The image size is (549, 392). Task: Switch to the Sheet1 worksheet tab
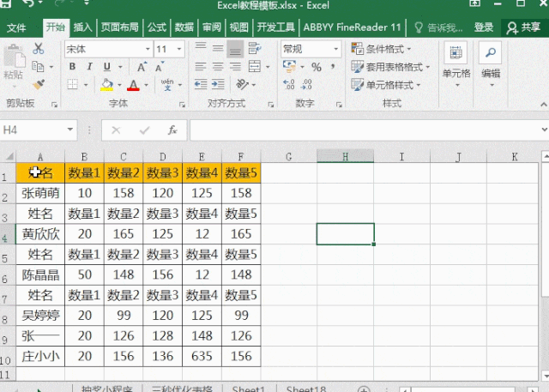248,389
